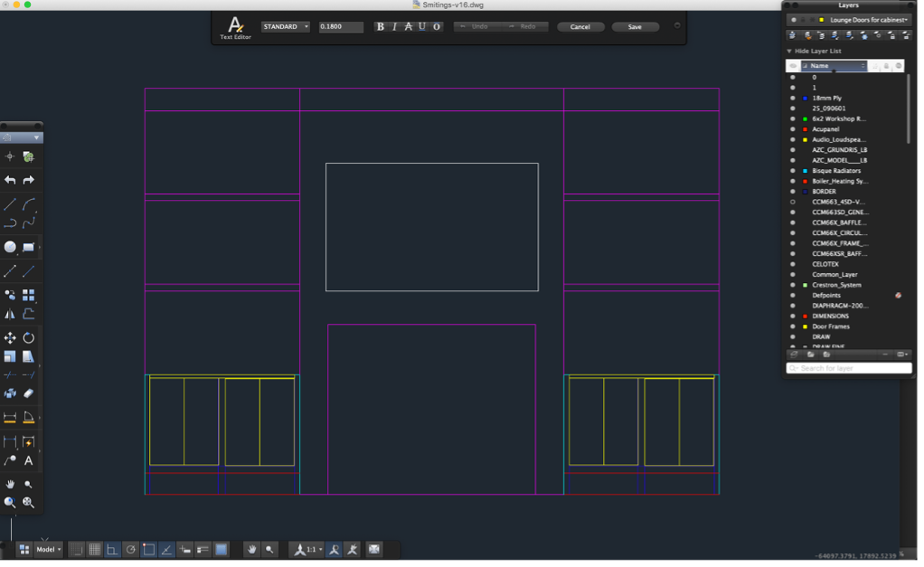Click the Redo button in Text Editor
Image resolution: width=924 pixels, height=567 pixels.
(525, 26)
